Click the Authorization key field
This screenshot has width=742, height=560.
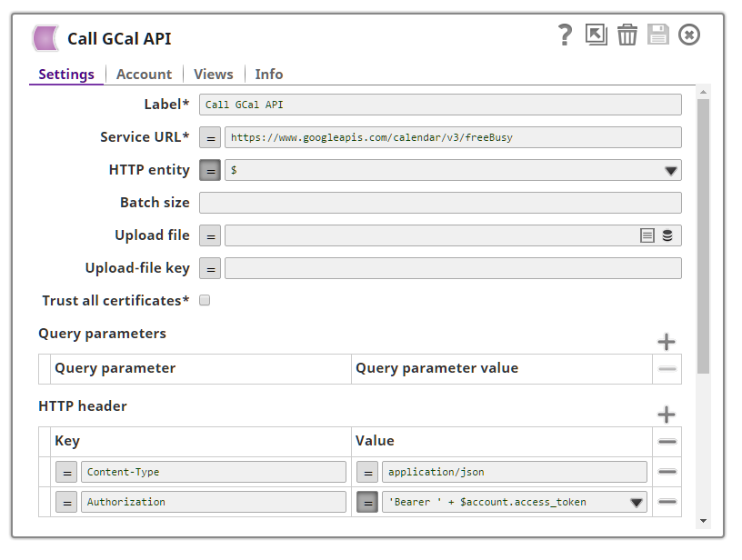(x=214, y=502)
